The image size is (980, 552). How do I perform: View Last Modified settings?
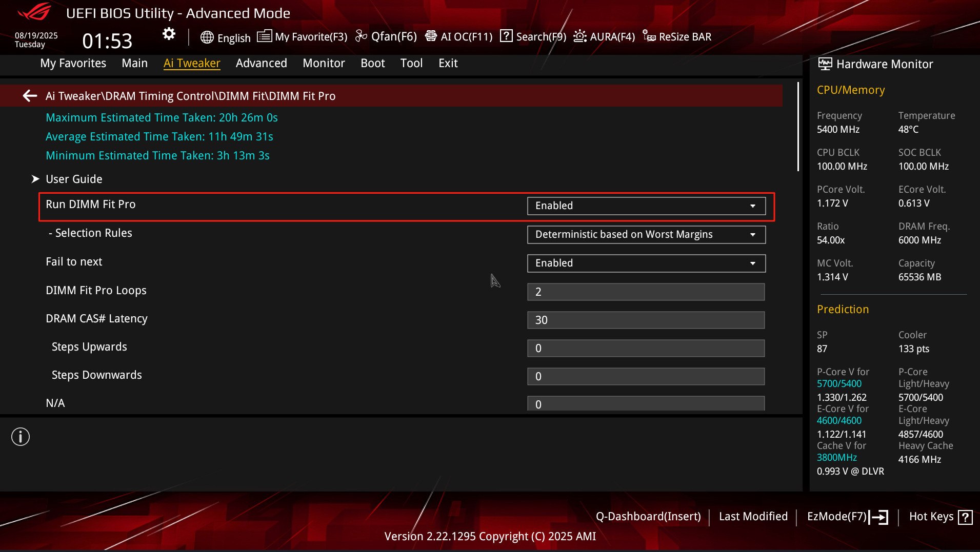[x=753, y=517]
